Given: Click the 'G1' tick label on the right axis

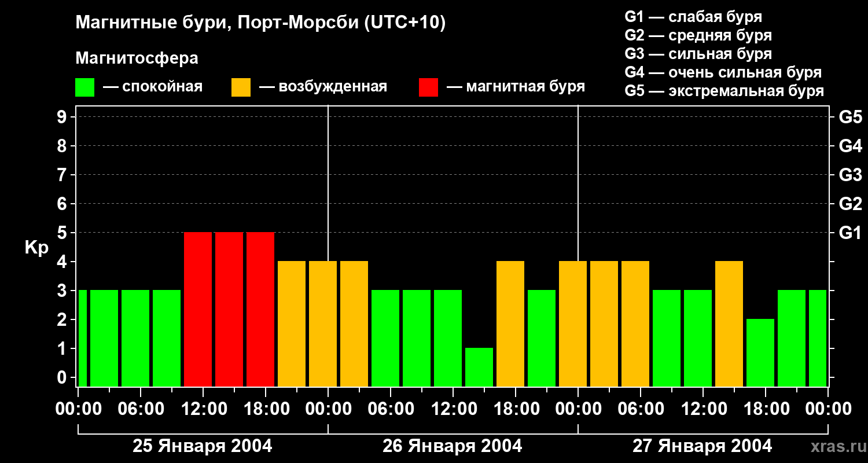Looking at the screenshot, I should tap(850, 233).
